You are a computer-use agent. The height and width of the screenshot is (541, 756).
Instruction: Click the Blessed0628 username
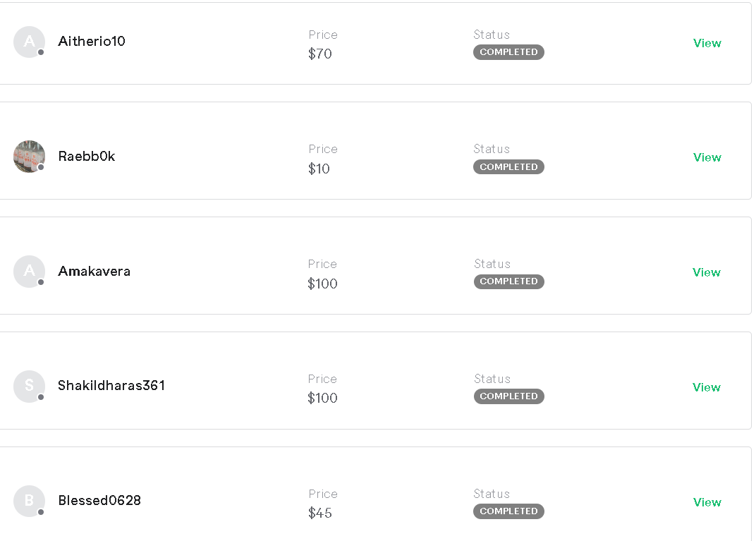pos(99,501)
